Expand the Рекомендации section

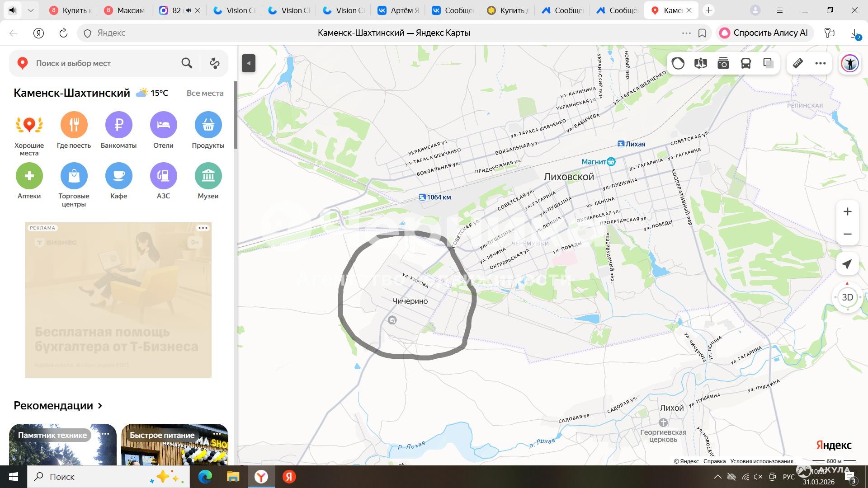coord(58,406)
